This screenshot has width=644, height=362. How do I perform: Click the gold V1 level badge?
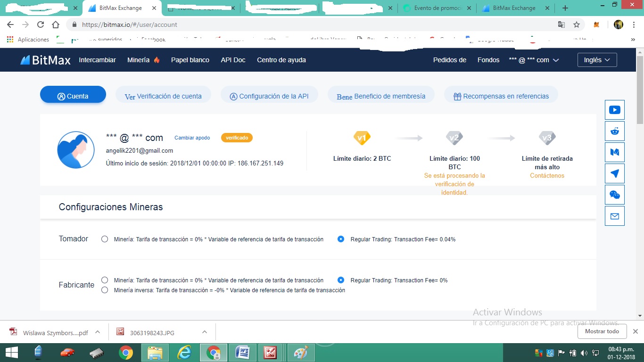362,138
